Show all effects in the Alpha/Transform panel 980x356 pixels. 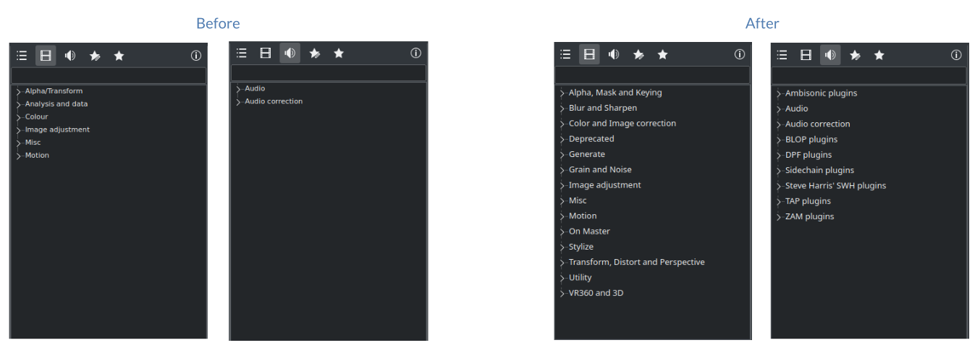coord(22,56)
